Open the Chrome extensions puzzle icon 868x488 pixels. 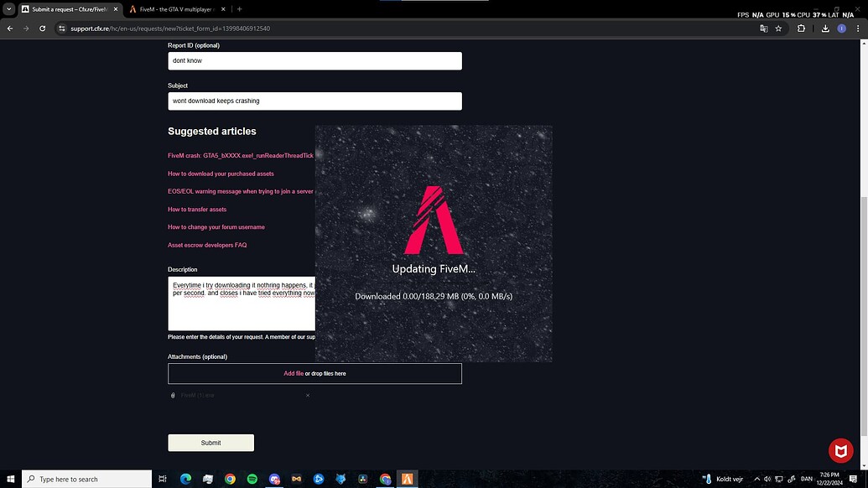point(801,29)
